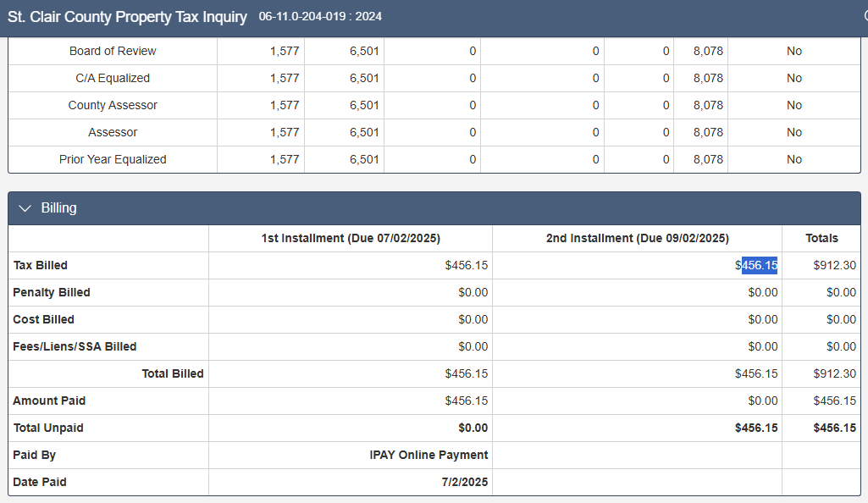Collapse the Billing section chevron
Image resolution: width=868 pixels, height=503 pixels.
coord(25,208)
